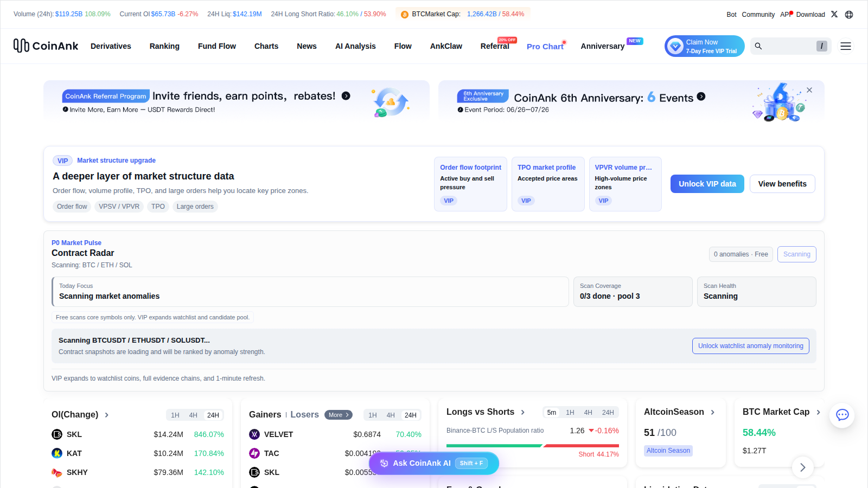Click Unlock VIP data button

coord(707,184)
